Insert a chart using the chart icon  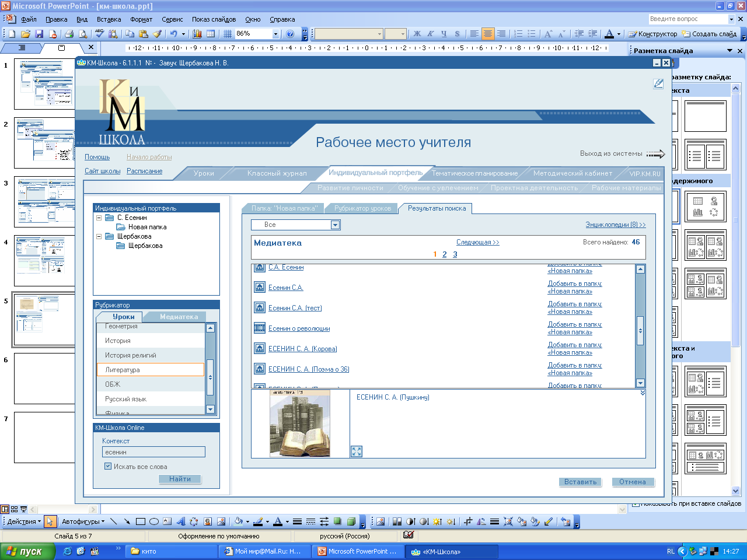coord(197,34)
